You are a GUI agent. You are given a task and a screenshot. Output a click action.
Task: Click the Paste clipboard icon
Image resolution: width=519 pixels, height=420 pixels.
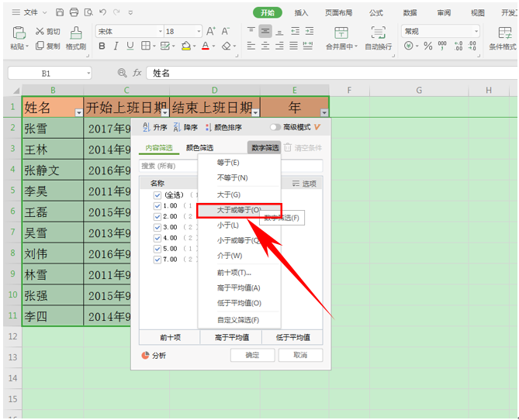[19, 33]
